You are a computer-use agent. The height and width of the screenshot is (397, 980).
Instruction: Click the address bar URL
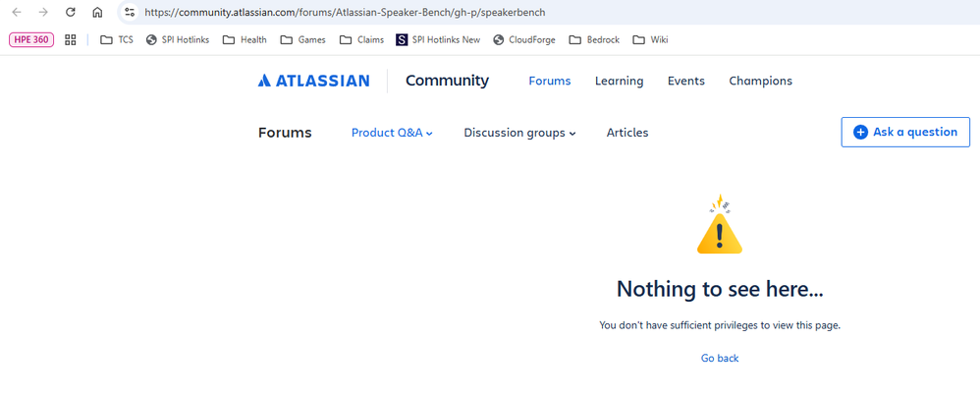(345, 12)
